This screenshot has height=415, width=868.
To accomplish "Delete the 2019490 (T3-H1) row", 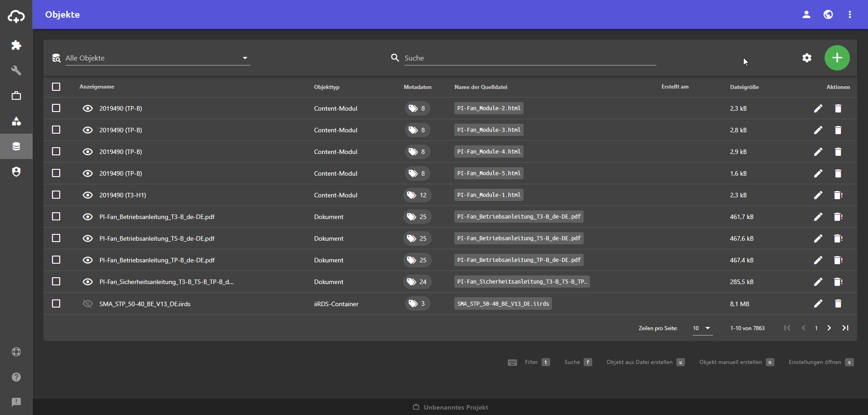I will click(838, 195).
